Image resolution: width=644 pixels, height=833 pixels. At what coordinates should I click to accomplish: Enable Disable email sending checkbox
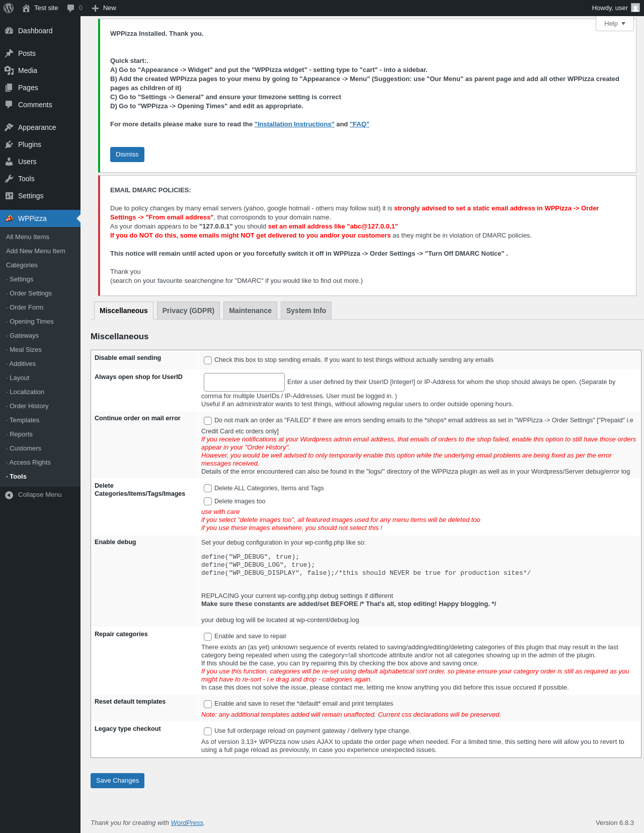tap(208, 360)
